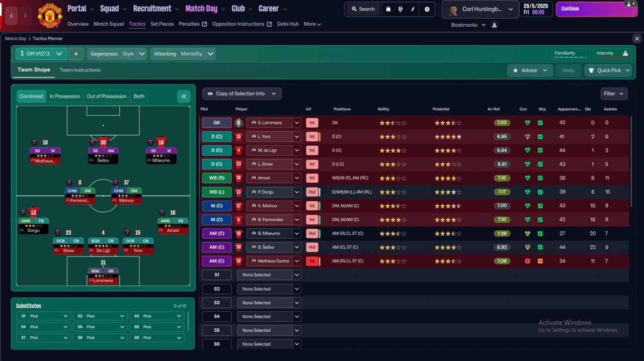The width and height of the screenshot is (644, 361).
Task: Click Hol status badge for P. Dorgu
Action: tap(312, 192)
